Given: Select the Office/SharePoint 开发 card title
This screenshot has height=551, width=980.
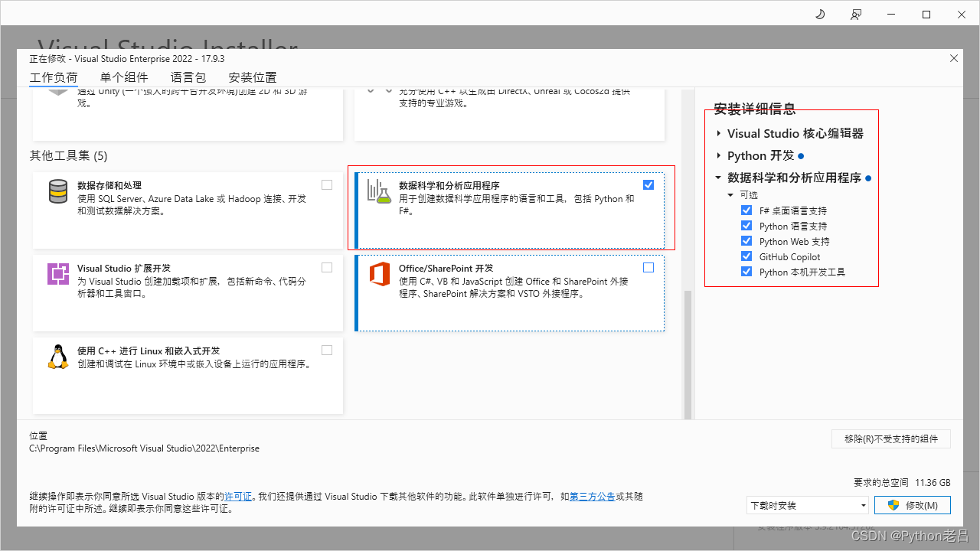Looking at the screenshot, I should 446,268.
